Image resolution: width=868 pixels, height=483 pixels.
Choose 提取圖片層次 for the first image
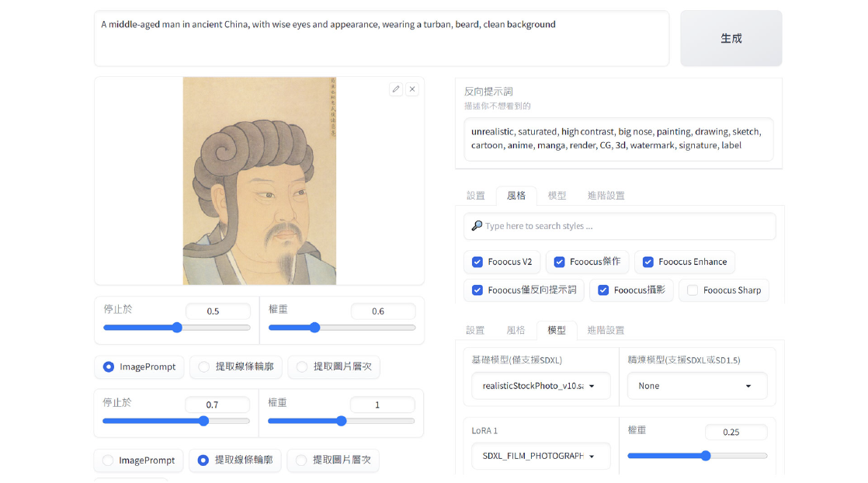click(x=302, y=367)
